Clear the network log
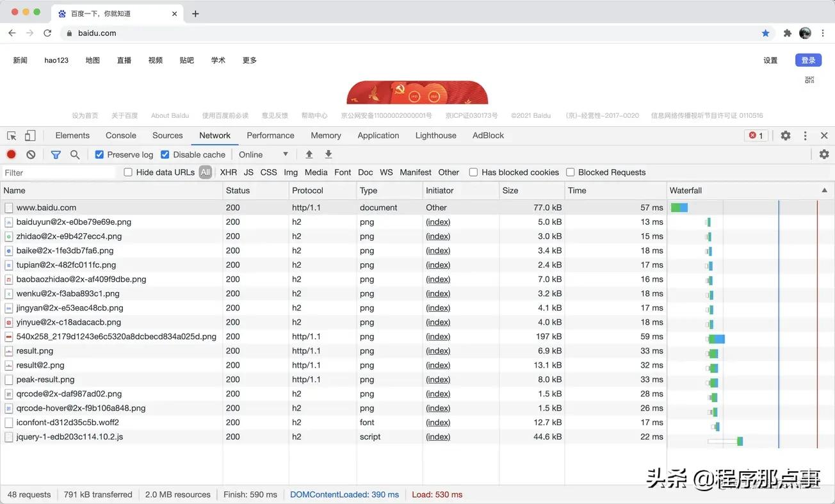835x504 pixels. pos(31,154)
